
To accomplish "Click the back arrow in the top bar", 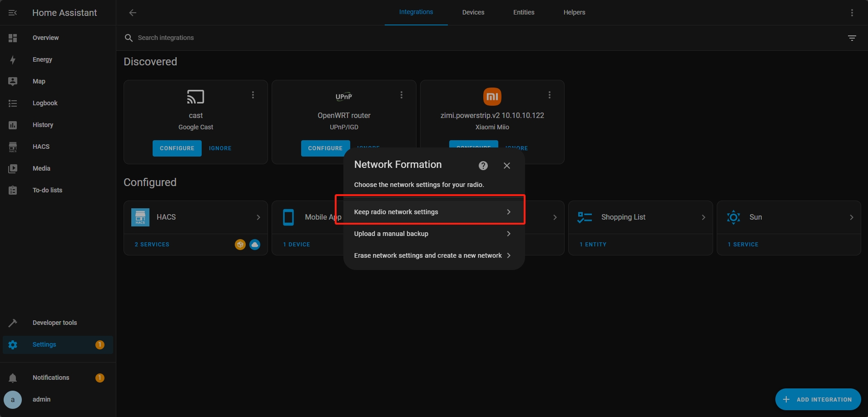I will click(x=133, y=13).
